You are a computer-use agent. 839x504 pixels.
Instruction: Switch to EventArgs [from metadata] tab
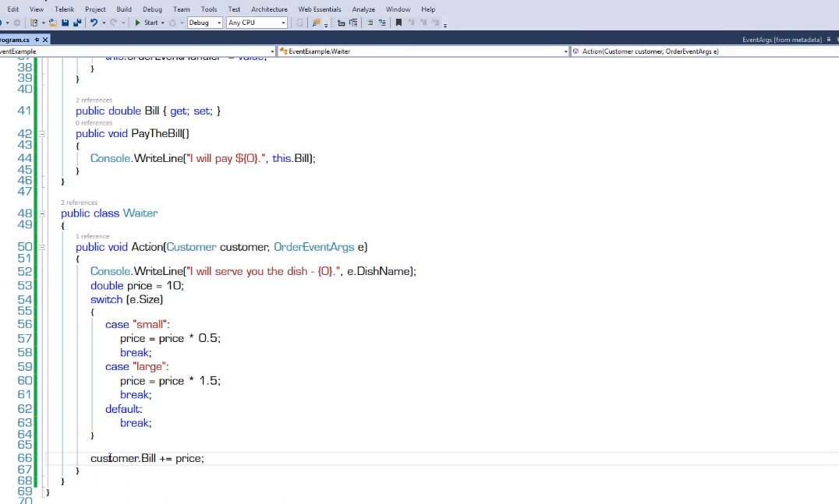782,40
